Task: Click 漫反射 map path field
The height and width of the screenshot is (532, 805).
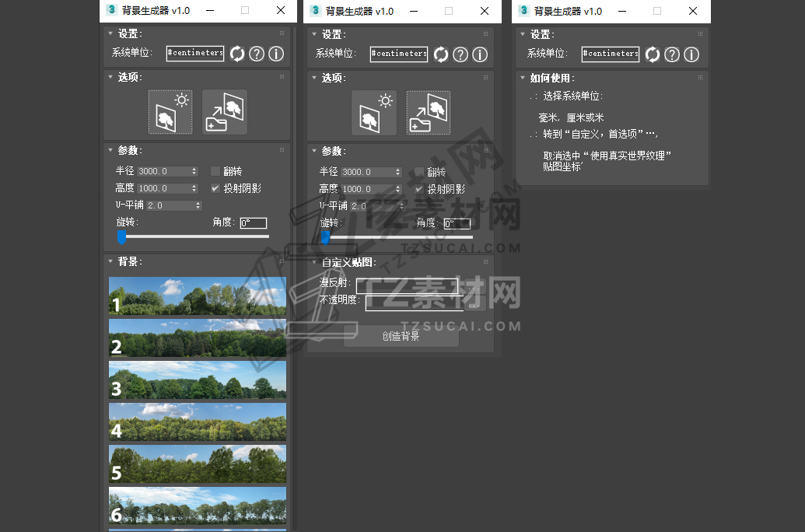Action: (407, 285)
